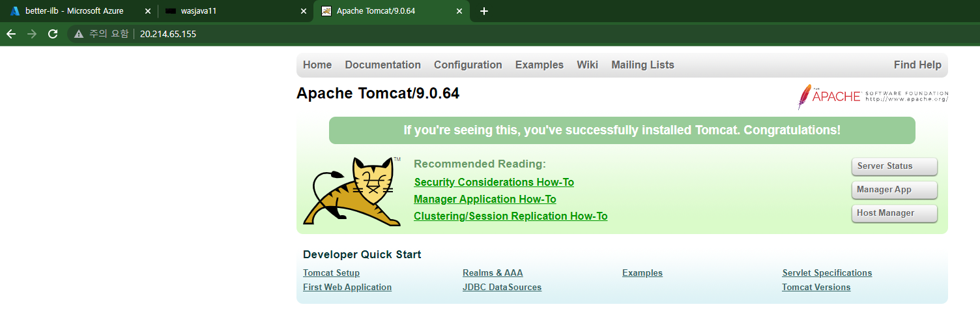Click the Apache Tomcat/9.0.64 page heading
Viewport: 980px width, 311px height.
point(378,94)
